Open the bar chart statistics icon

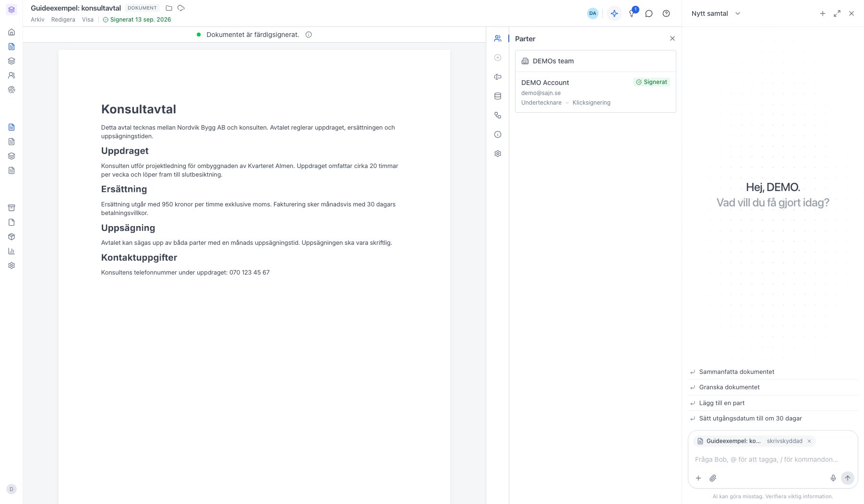[12, 251]
